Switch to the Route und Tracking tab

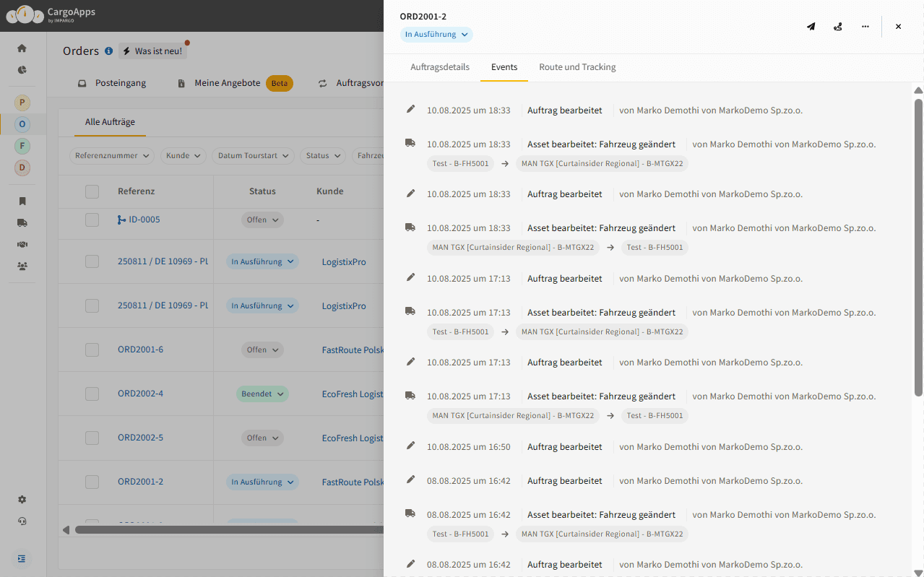577,66
